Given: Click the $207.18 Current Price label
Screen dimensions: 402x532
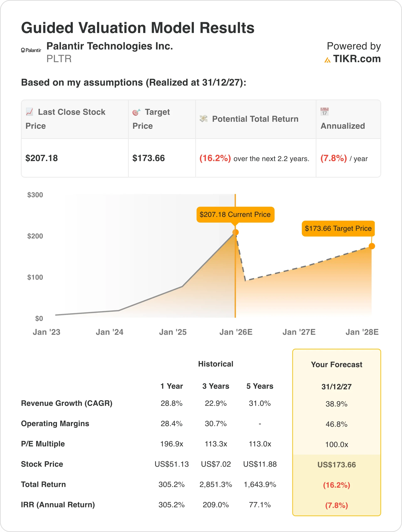Looking at the screenshot, I should coord(235,214).
